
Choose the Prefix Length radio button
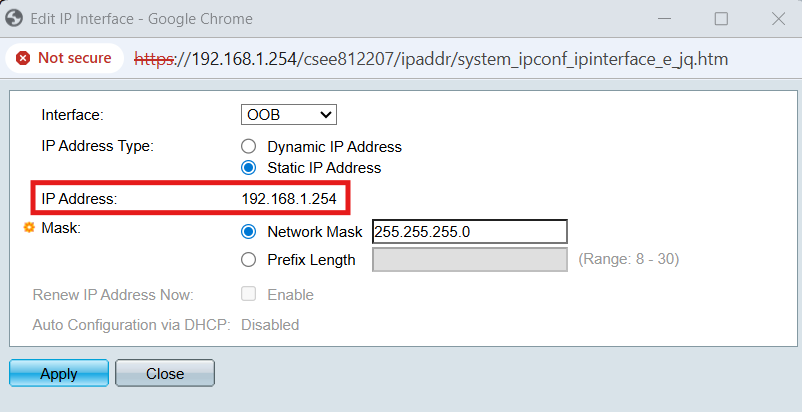point(249,260)
